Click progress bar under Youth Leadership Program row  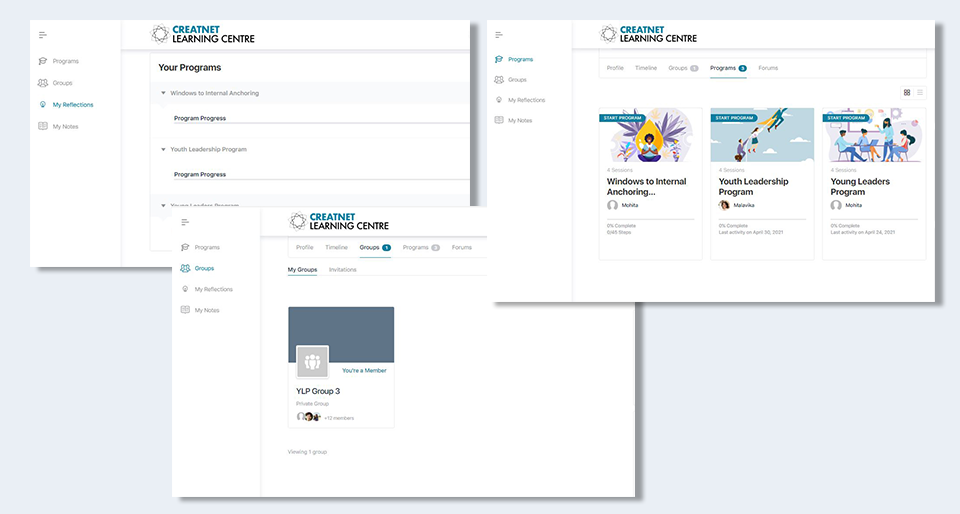(x=322, y=179)
